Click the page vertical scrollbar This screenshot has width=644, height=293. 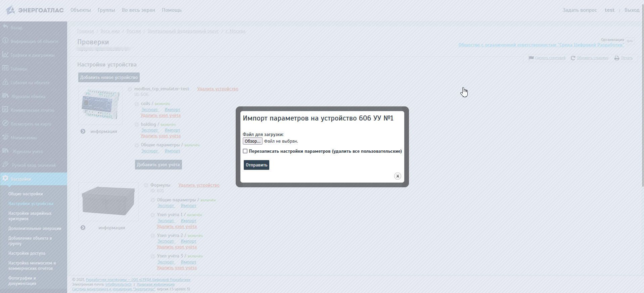click(642, 101)
